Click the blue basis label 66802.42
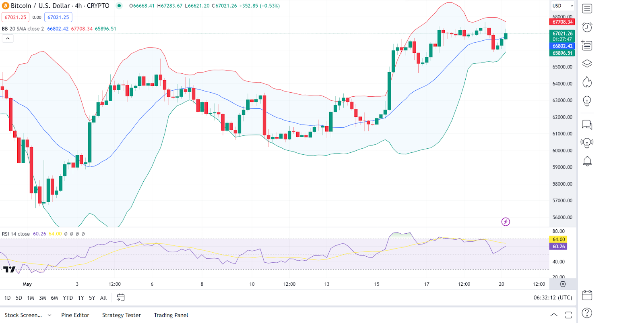 (x=562, y=46)
